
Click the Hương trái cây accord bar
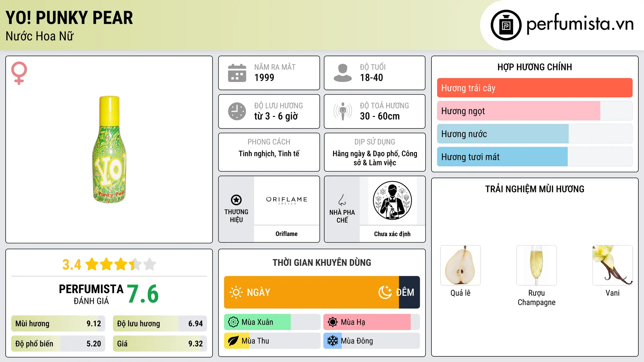point(535,88)
